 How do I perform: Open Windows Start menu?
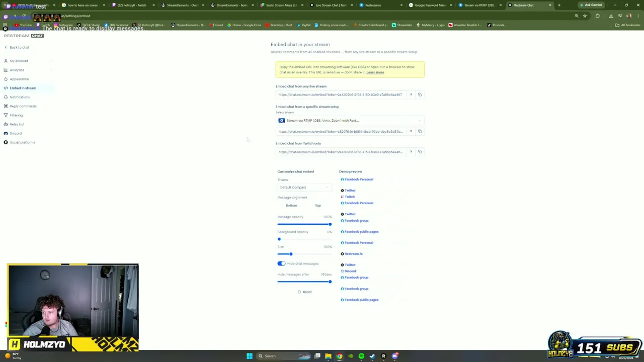249,356
